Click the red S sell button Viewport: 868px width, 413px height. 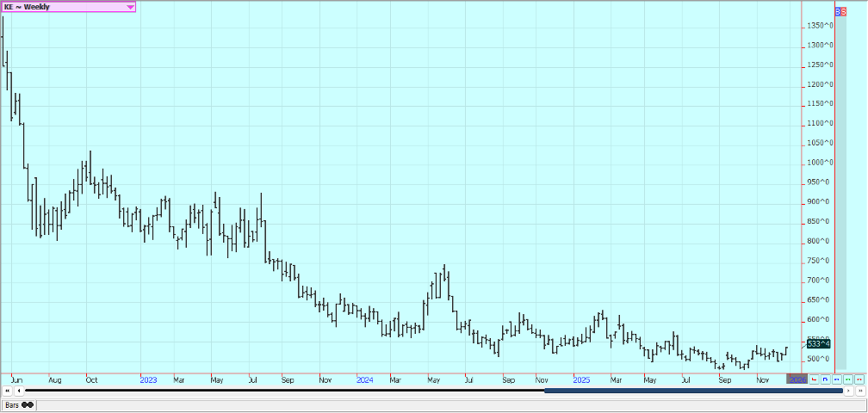[x=843, y=11]
